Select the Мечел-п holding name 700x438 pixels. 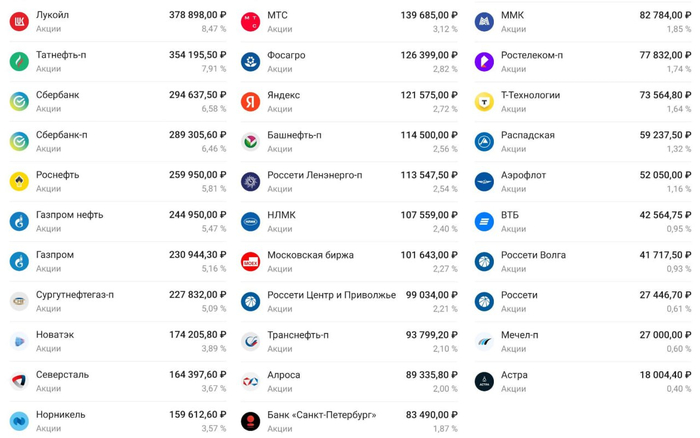(x=519, y=335)
